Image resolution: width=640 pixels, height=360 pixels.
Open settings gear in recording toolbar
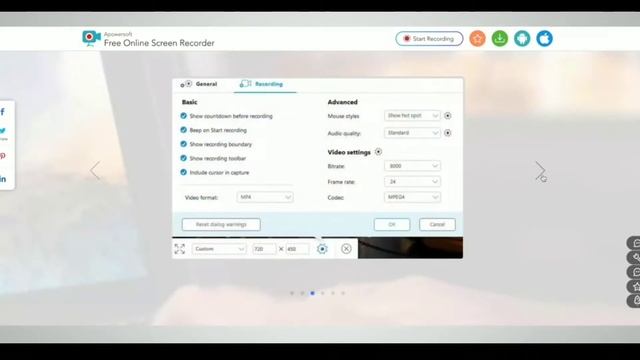click(x=322, y=249)
